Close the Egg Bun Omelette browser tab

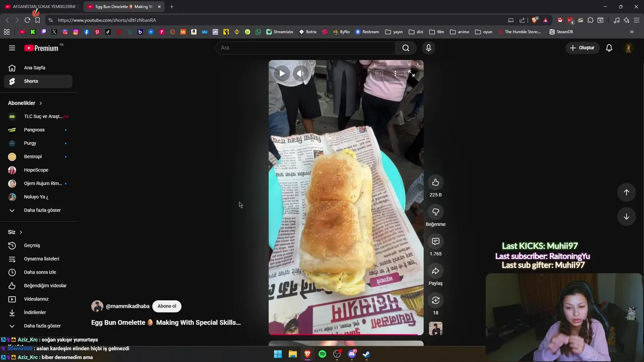[159, 7]
